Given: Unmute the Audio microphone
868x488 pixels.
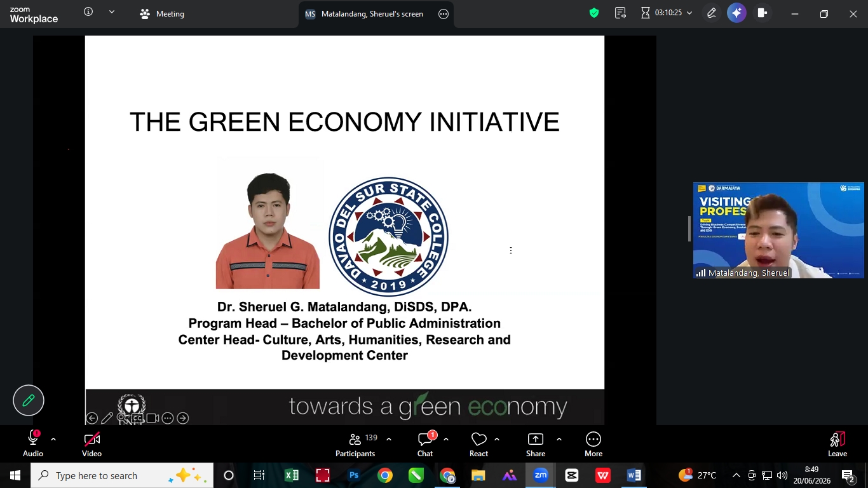Looking at the screenshot, I should [x=33, y=444].
